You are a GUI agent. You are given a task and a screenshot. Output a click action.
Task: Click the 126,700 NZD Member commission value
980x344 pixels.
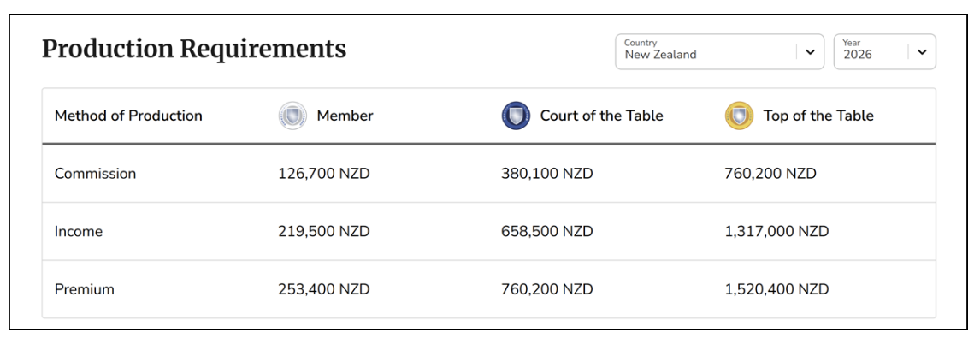323,174
